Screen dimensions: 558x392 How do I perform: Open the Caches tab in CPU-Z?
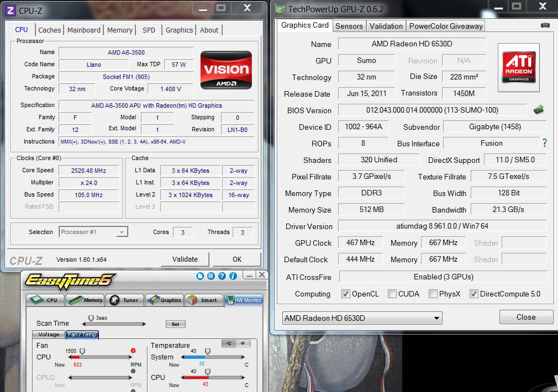point(50,30)
